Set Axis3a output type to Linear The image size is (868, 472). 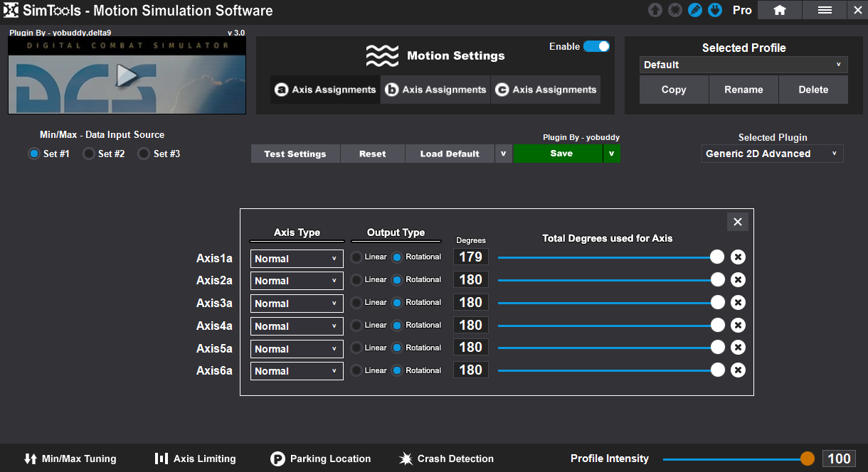click(356, 302)
